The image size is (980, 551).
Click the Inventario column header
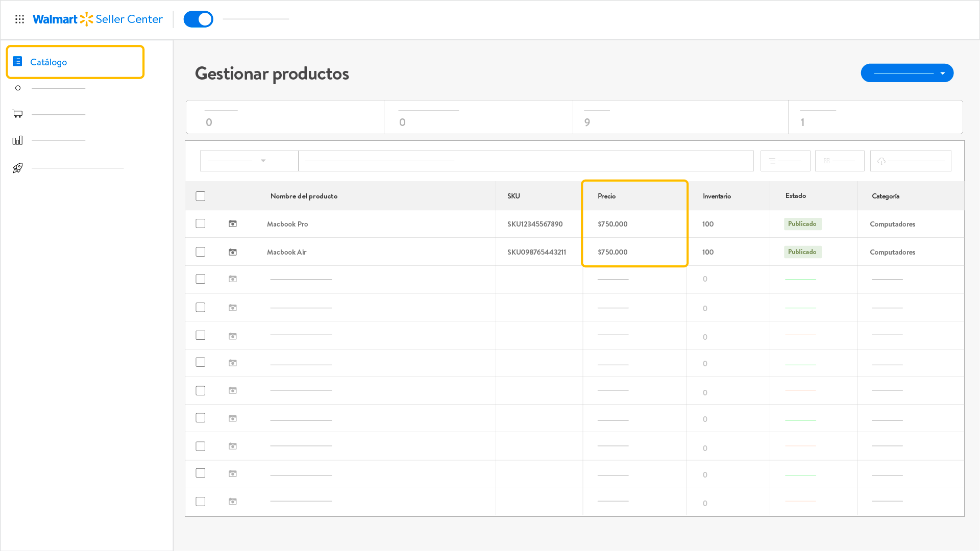point(717,196)
